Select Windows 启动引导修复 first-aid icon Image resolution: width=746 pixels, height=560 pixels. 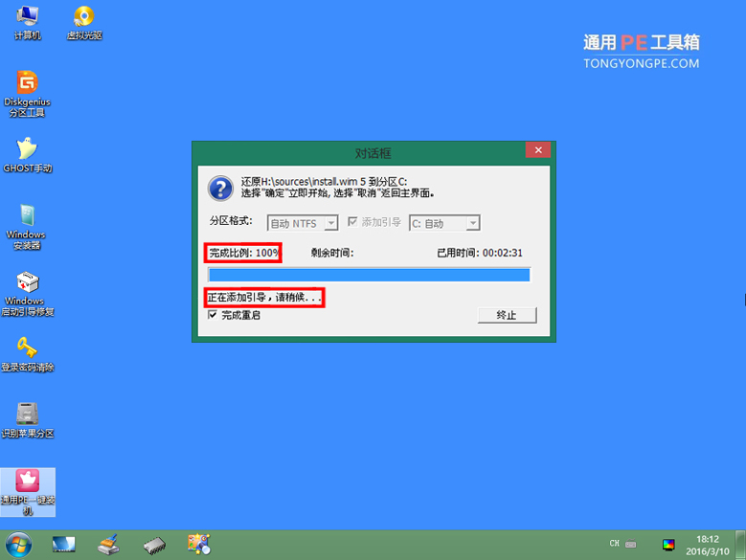click(x=27, y=293)
